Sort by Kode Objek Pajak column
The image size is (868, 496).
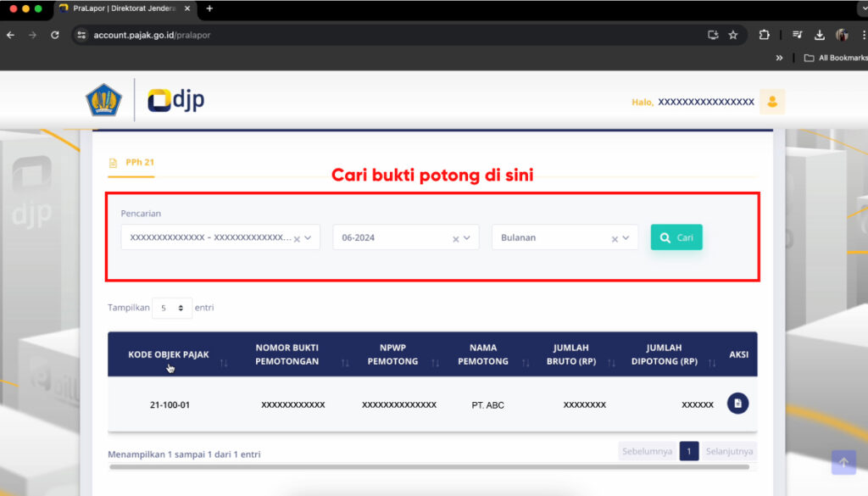pos(168,354)
